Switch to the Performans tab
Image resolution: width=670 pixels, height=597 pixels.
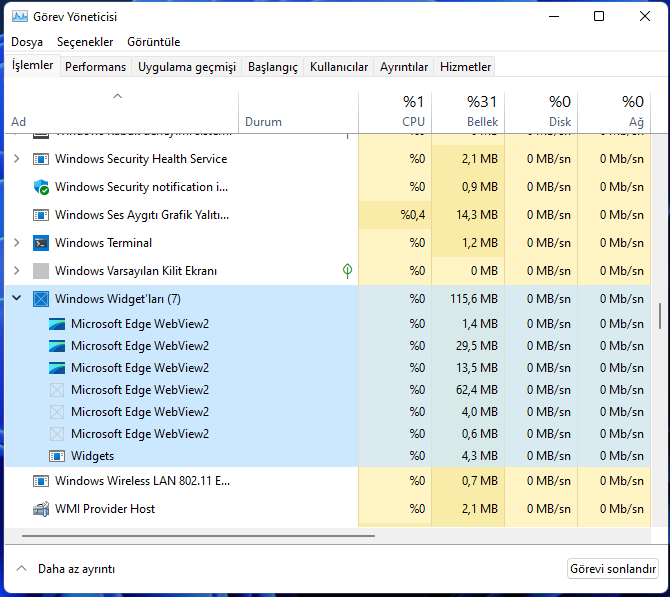(96, 67)
